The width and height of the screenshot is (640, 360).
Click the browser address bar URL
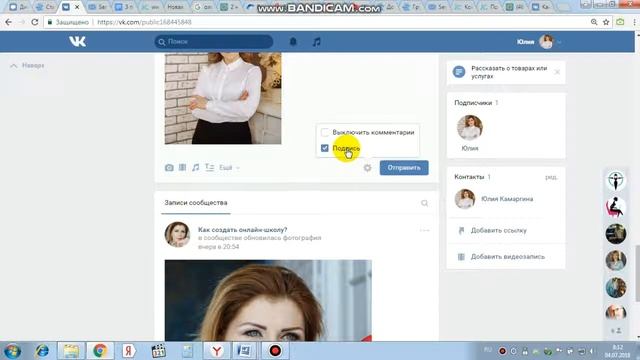(x=144, y=22)
